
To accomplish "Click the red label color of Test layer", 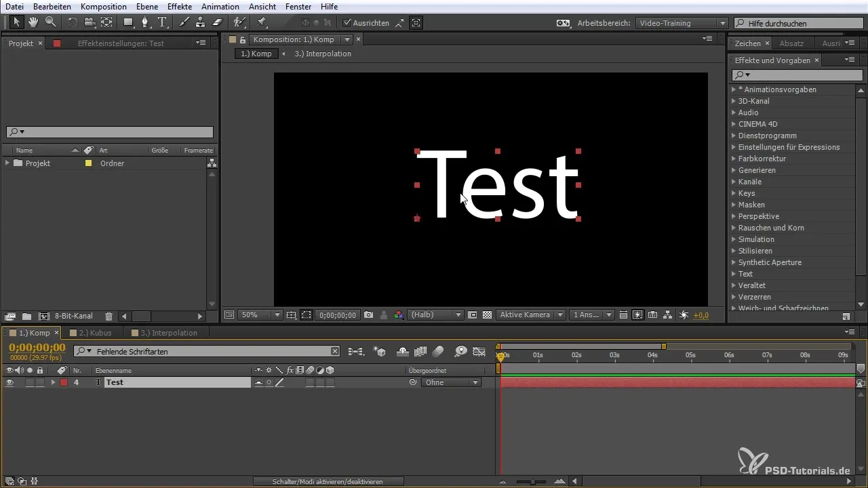I will tap(64, 382).
